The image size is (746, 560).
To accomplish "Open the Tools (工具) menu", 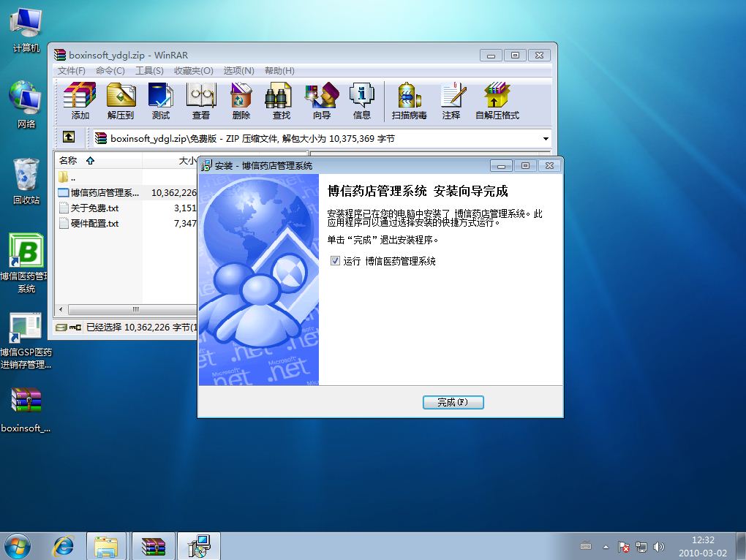I will (149, 71).
